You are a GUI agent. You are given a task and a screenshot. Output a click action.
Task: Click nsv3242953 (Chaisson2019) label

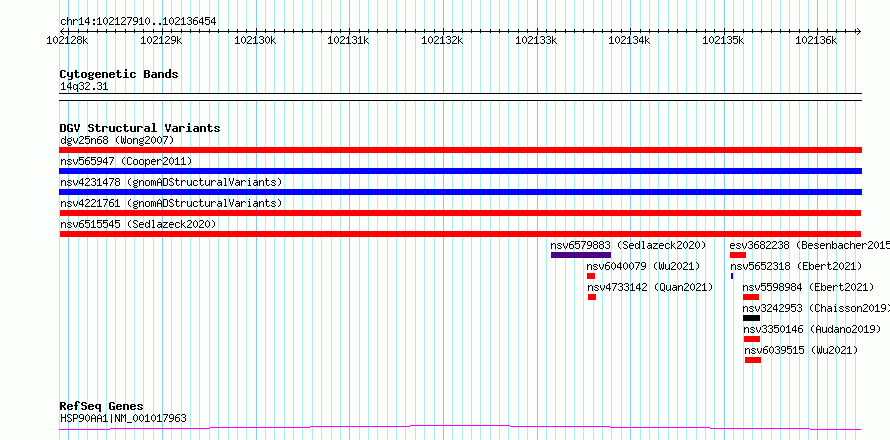[x=816, y=308]
